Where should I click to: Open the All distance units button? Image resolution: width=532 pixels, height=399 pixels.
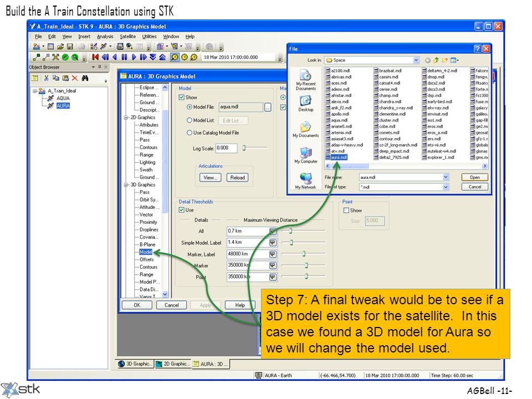point(273,231)
